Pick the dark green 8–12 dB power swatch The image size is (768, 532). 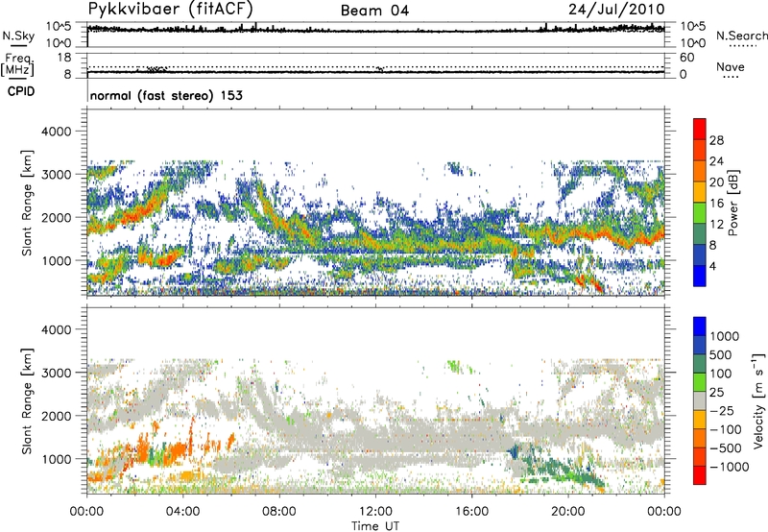click(x=700, y=233)
